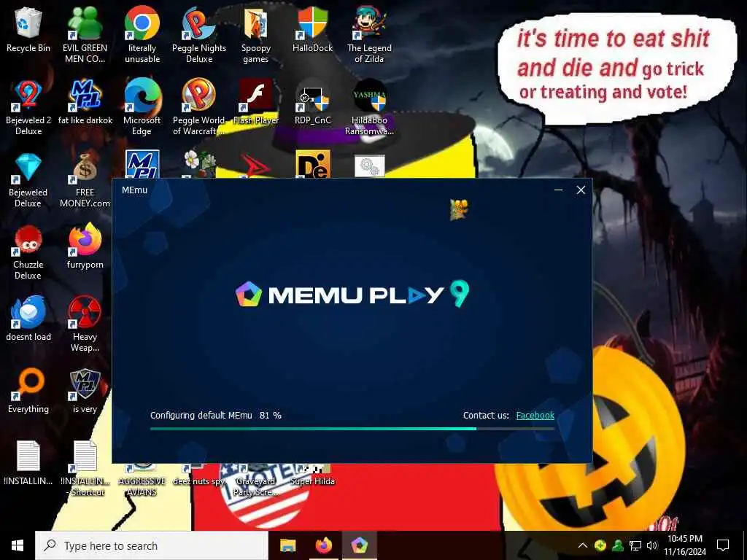Open the network status tray icon
Screen dimensions: 747x560
[x=635, y=545]
